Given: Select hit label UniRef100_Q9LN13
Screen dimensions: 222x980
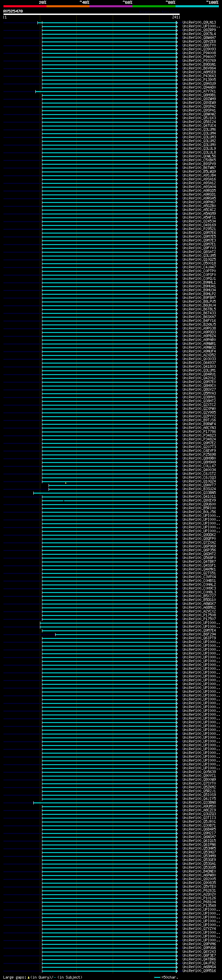Looking at the screenshot, I should (x=199, y=23).
